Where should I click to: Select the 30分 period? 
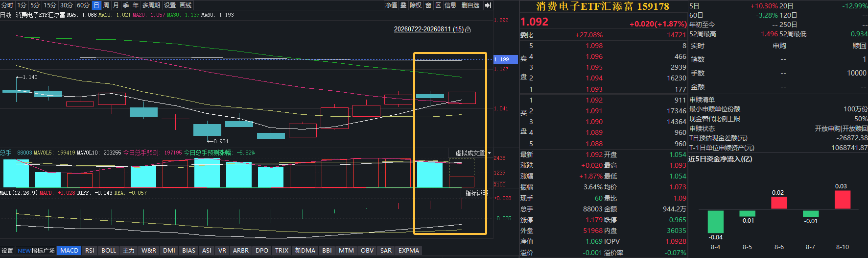pyautogui.click(x=67, y=5)
